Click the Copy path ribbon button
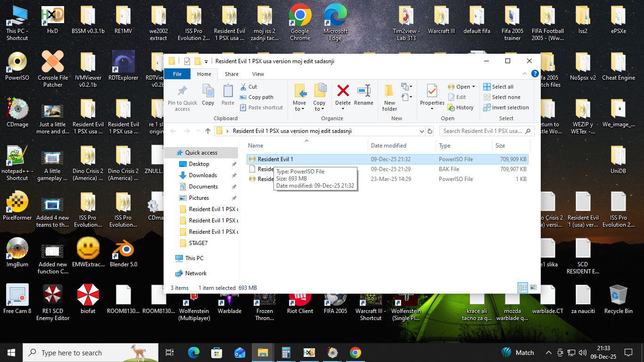The image size is (644, 362). coord(256,97)
